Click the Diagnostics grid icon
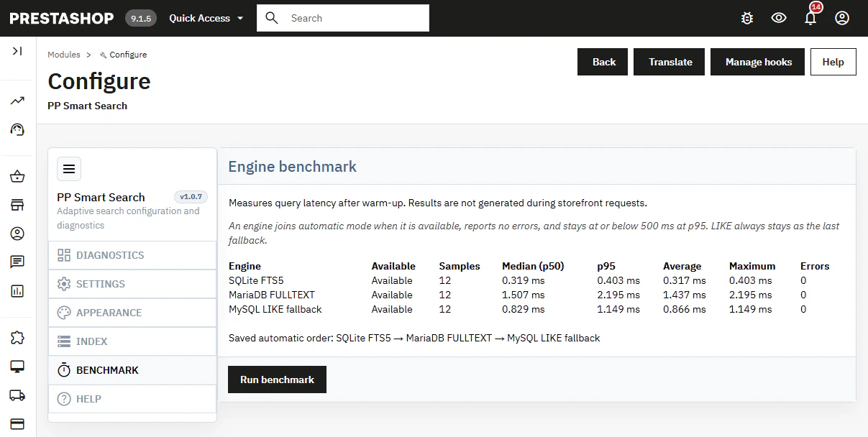This screenshot has height=437, width=868. coord(64,255)
